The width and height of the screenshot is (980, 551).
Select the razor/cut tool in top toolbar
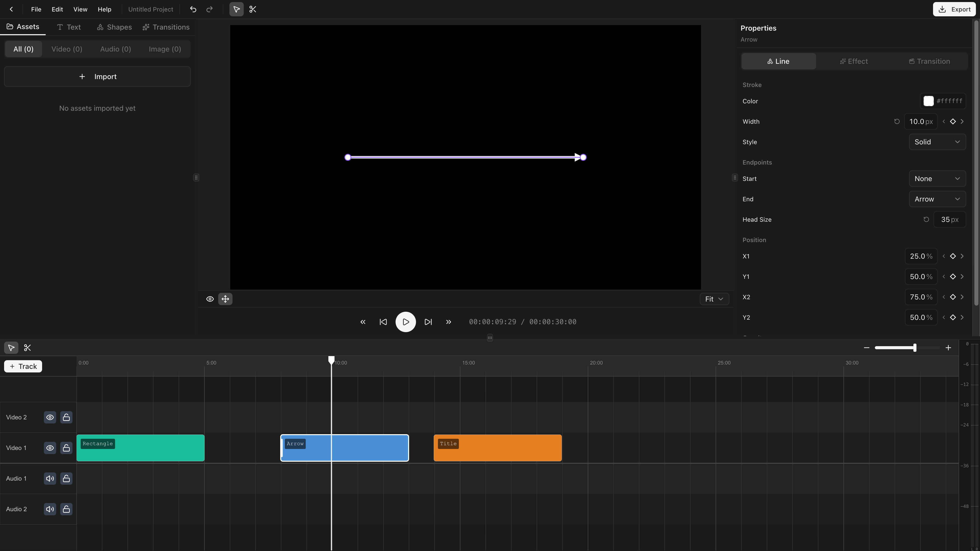[x=253, y=9]
